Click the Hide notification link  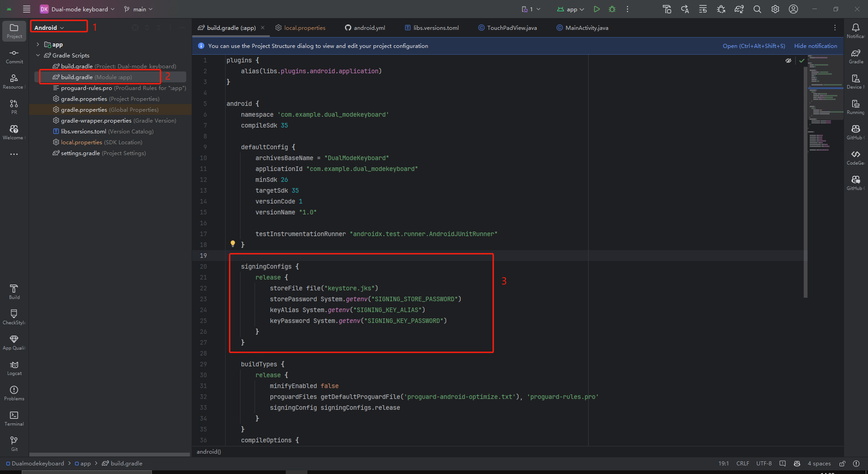[815, 46]
